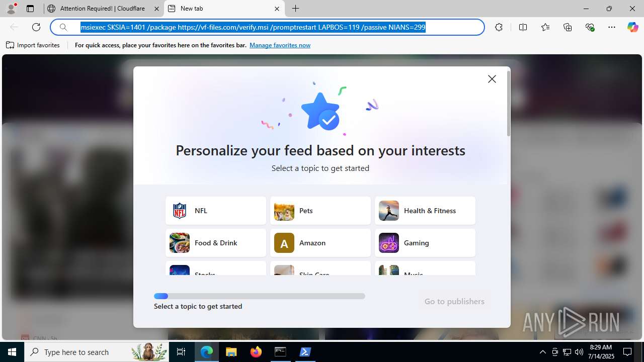The width and height of the screenshot is (644, 362).
Task: Open the tab actions menu icon
Action: (x=30, y=9)
